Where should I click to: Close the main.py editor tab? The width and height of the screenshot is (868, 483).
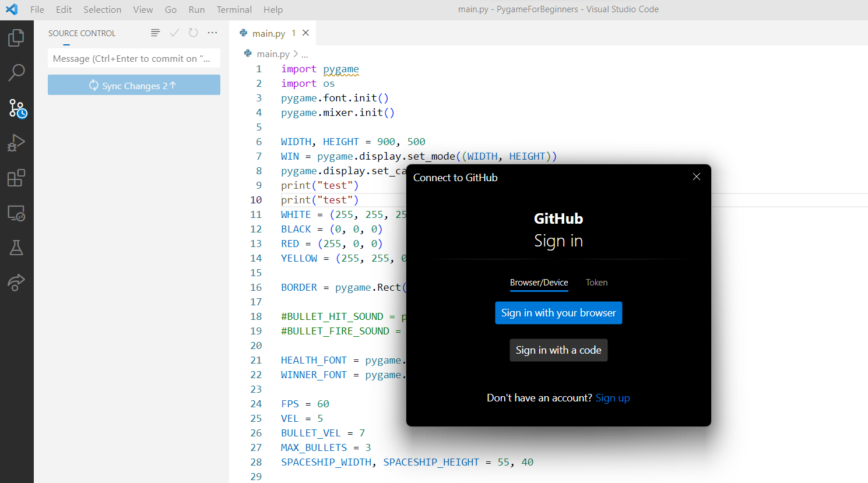click(305, 33)
